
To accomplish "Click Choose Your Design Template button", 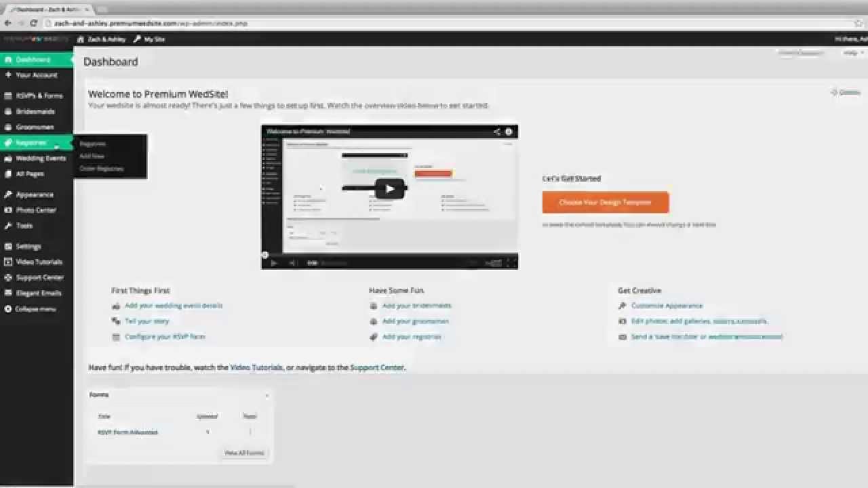I will 606,202.
